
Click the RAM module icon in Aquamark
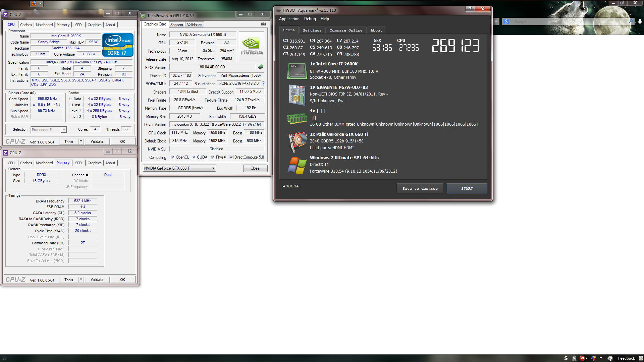(x=297, y=118)
